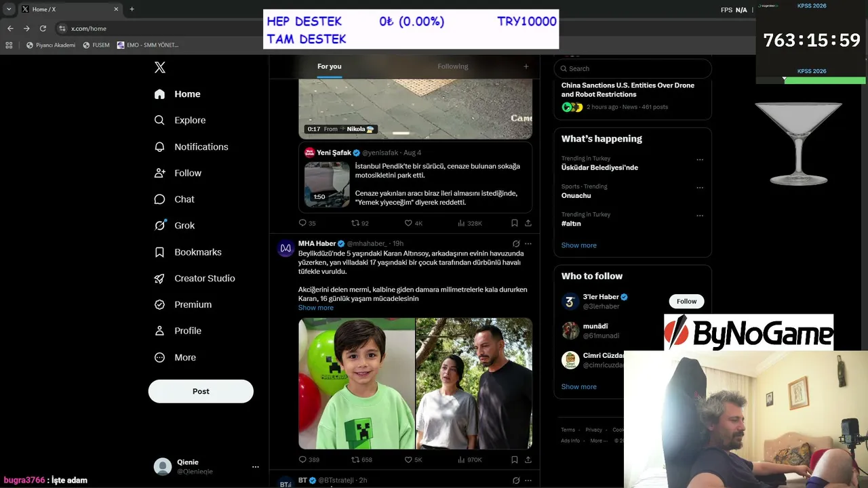Click the x.com/home address bar
The width and height of the screenshot is (868, 488).
(89, 28)
